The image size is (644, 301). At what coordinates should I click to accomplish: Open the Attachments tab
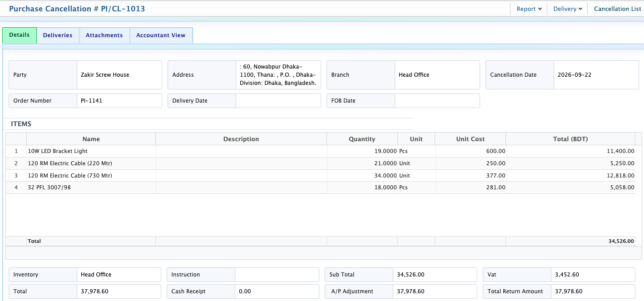tap(104, 35)
